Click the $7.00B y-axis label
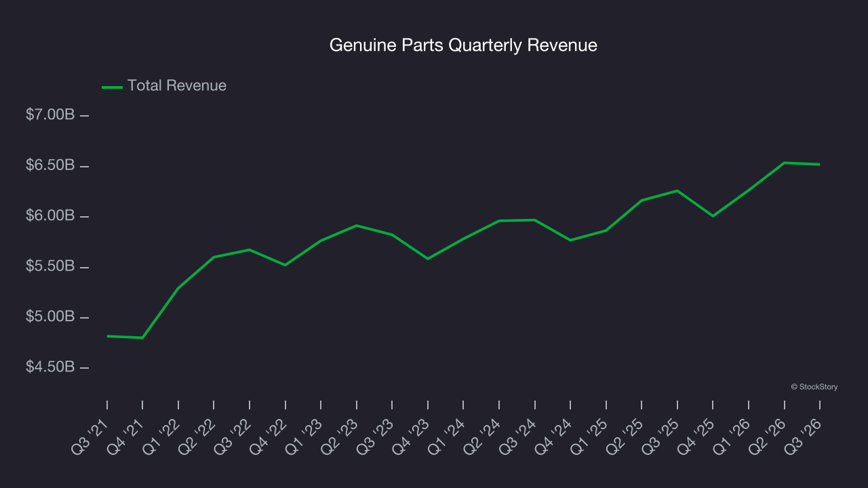 (x=50, y=115)
